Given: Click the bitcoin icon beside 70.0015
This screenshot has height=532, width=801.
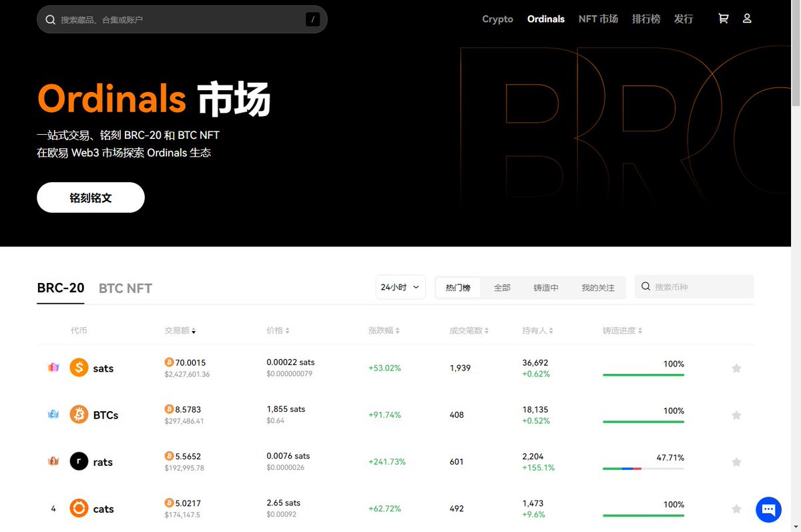Looking at the screenshot, I should pyautogui.click(x=169, y=362).
